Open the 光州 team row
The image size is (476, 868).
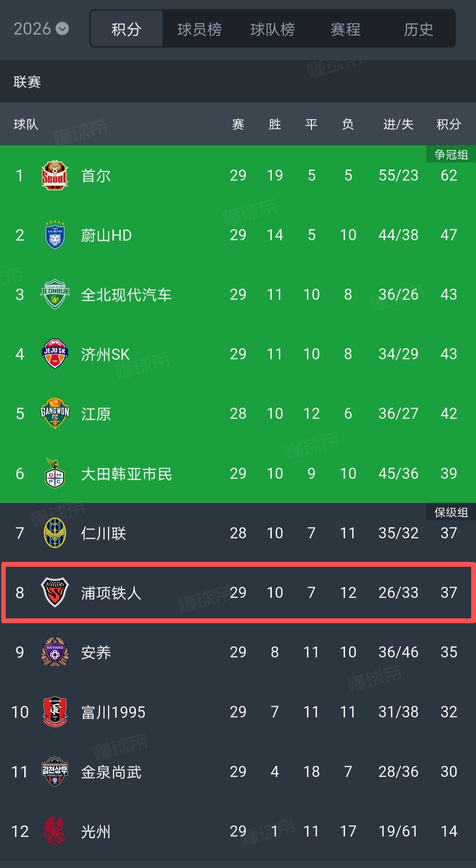238,831
